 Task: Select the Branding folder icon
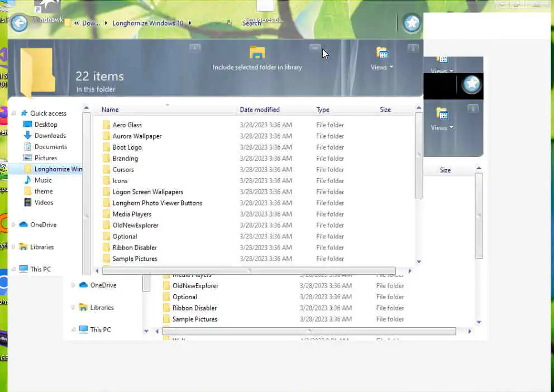[106, 158]
